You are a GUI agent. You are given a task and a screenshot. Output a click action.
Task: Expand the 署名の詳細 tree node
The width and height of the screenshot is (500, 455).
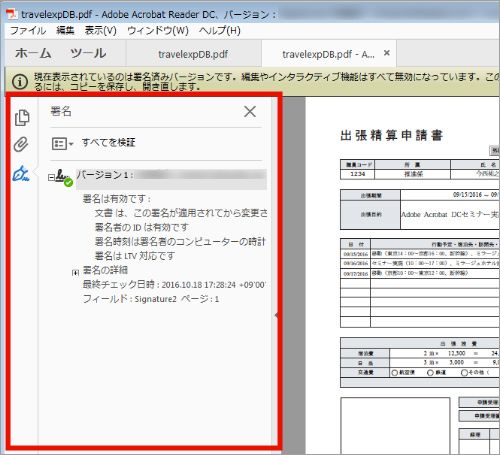point(75,273)
